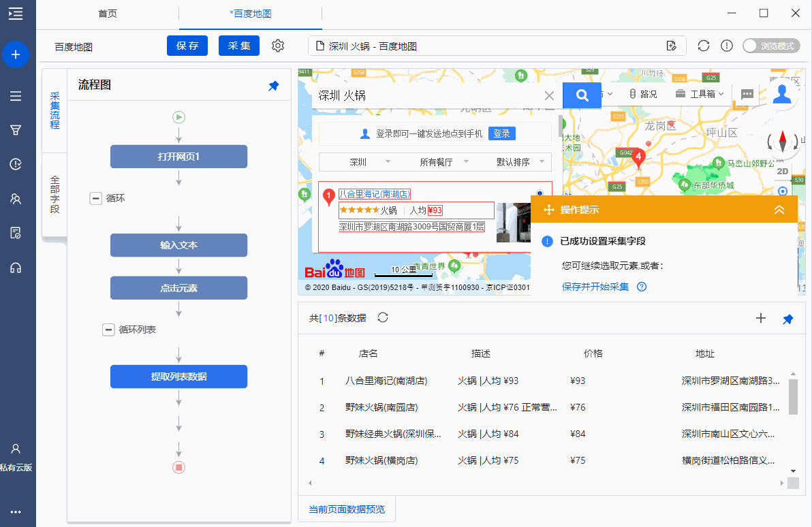Click the URL bar page edit icon
812x527 pixels.
(x=672, y=46)
